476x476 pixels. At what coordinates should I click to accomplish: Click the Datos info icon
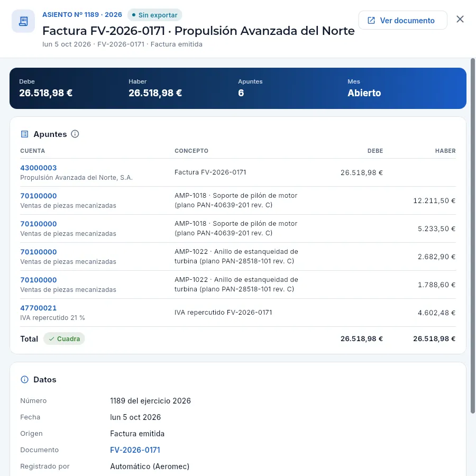[24, 379]
